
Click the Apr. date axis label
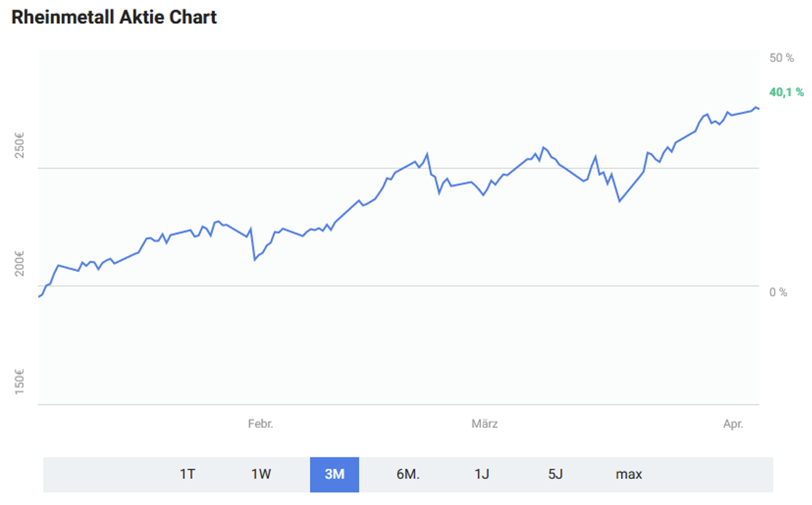pyautogui.click(x=733, y=424)
